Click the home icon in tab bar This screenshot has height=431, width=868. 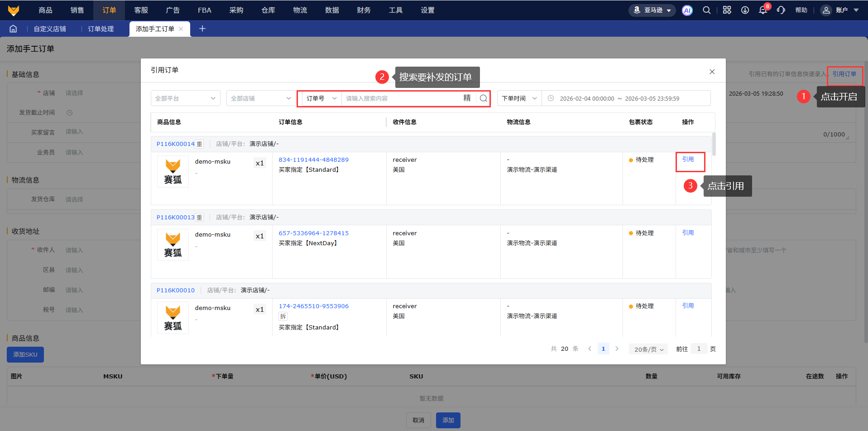point(13,29)
